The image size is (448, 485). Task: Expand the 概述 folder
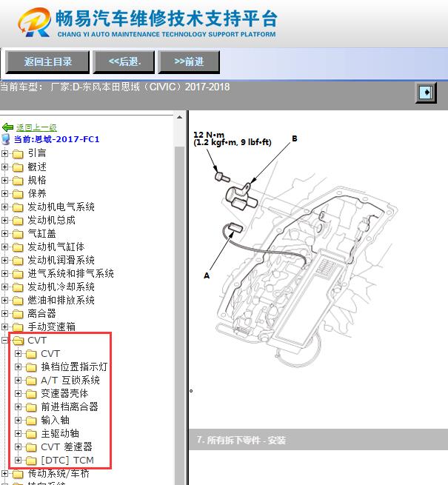click(x=4, y=167)
